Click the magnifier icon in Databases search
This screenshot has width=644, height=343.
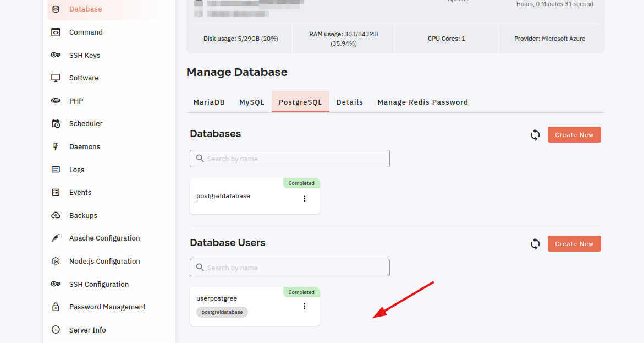[x=200, y=159]
